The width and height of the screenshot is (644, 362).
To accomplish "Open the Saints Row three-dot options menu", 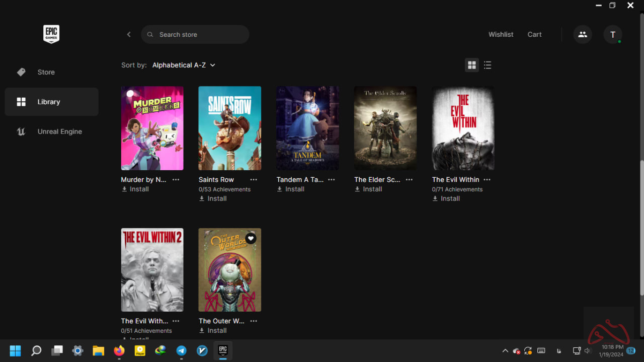I will (x=254, y=180).
